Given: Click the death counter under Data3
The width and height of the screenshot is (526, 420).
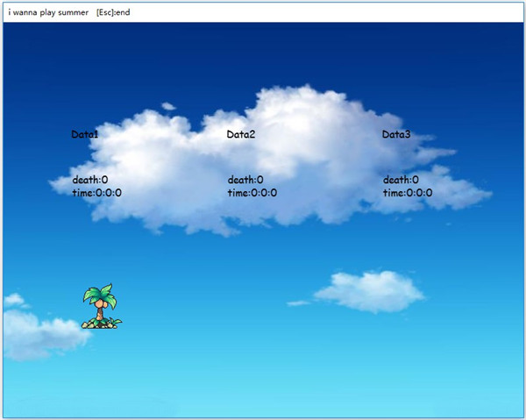Looking at the screenshot, I should coord(401,180).
